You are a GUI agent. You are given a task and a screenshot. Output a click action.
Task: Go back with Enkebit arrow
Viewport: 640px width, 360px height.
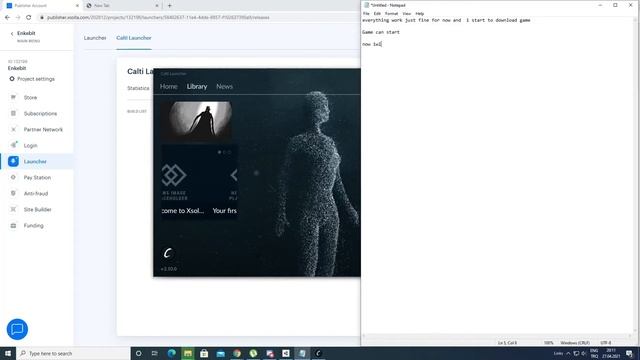(12, 33)
